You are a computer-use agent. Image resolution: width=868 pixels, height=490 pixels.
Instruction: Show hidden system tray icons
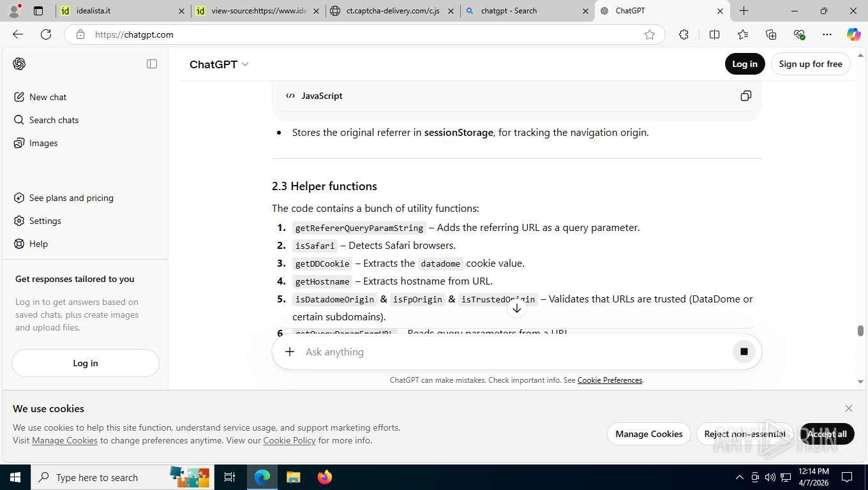tap(740, 477)
